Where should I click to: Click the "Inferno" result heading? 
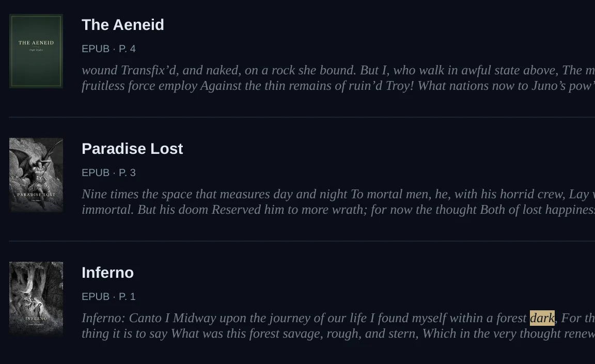(x=108, y=273)
